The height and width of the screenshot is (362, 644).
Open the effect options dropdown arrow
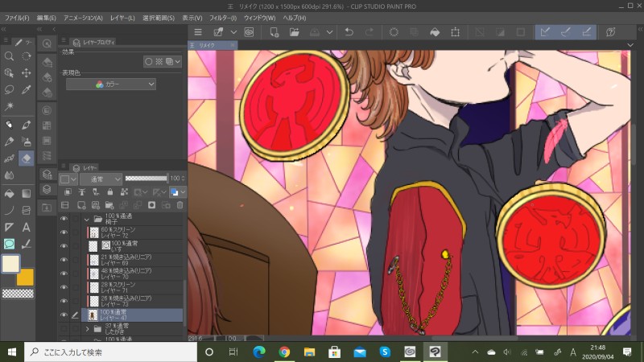click(177, 62)
